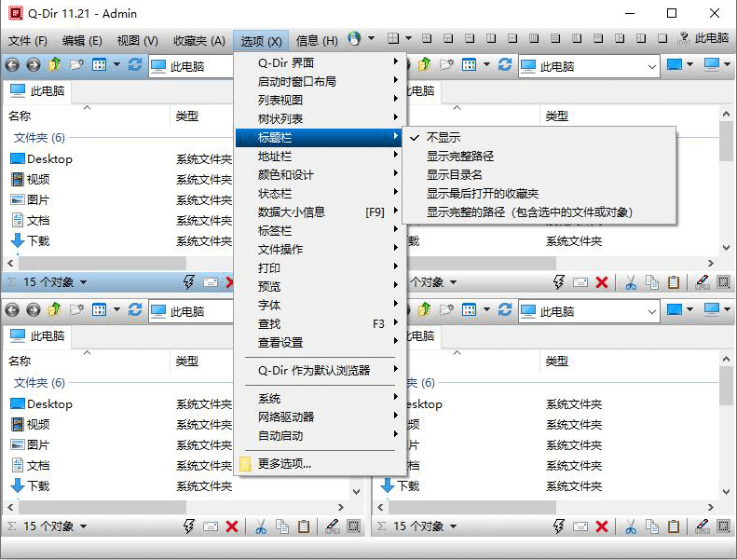Click the scissors icon in the bottom-left pane status bar
This screenshot has height=560, width=737.
261,526
